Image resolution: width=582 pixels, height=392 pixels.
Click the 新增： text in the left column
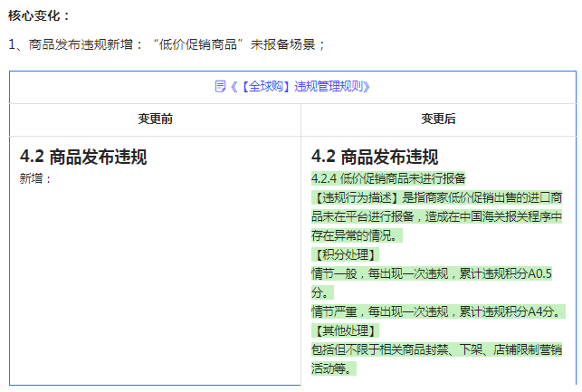click(x=35, y=178)
